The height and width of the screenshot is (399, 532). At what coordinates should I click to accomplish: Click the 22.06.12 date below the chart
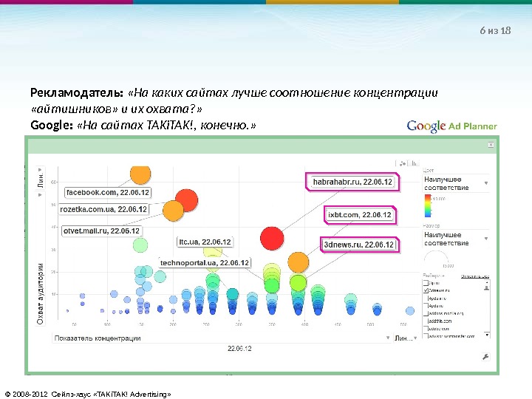click(239, 349)
